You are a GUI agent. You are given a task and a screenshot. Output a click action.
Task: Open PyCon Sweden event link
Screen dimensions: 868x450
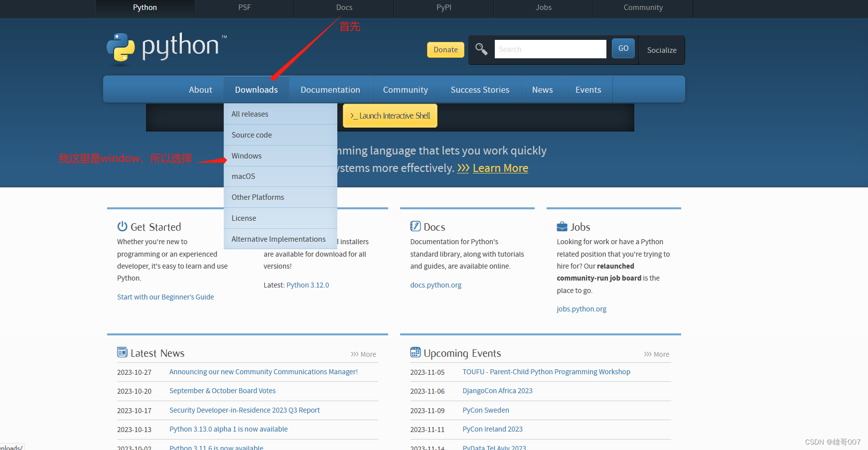pos(486,410)
